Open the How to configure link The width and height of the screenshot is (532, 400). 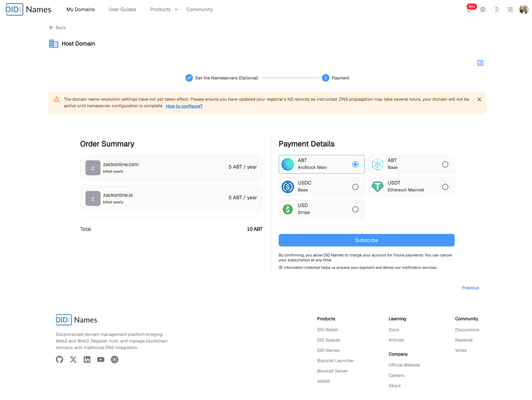184,106
